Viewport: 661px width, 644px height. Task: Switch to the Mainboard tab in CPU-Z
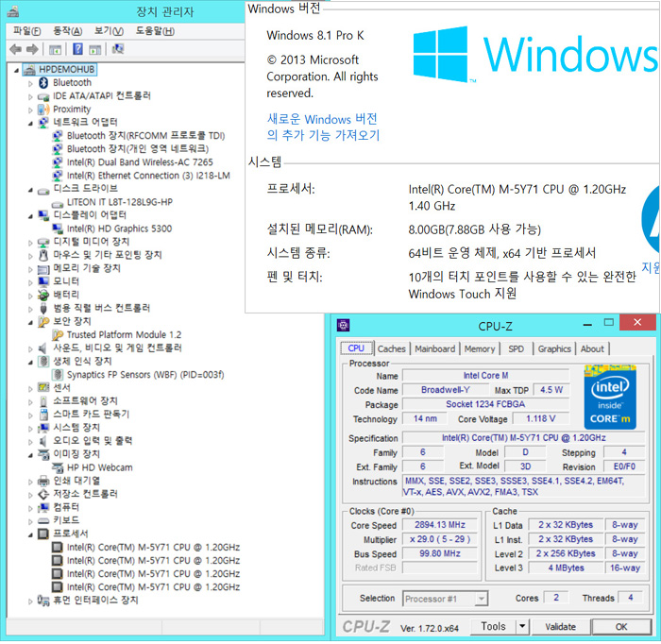click(x=434, y=349)
